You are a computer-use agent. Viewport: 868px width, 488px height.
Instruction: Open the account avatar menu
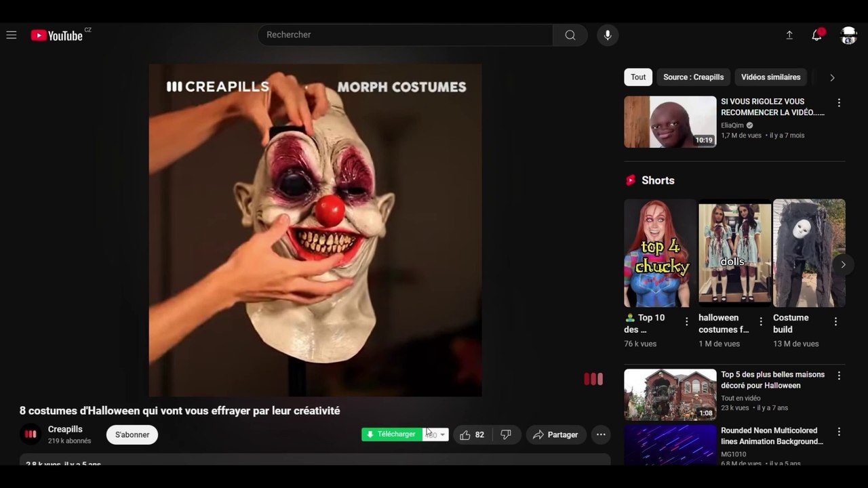pyautogui.click(x=848, y=35)
